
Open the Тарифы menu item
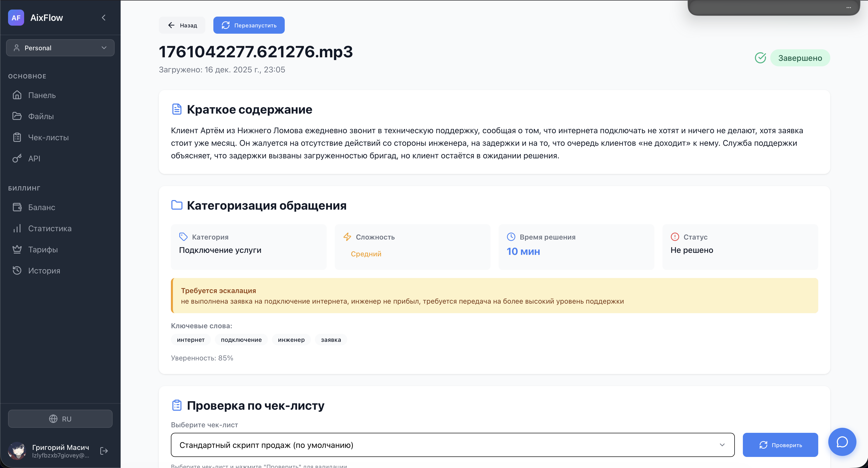click(43, 250)
